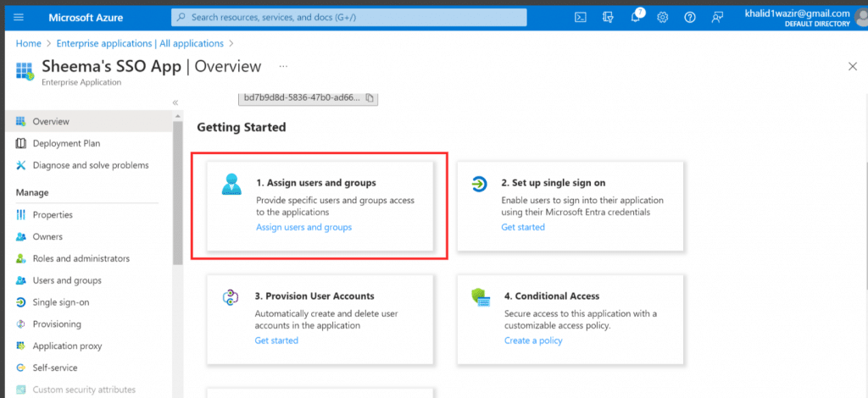
Task: Click the Conditional Access shield icon
Action: point(480,297)
